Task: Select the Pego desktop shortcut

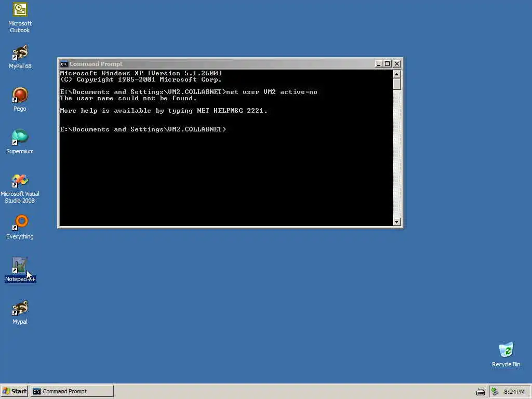Action: (20, 99)
